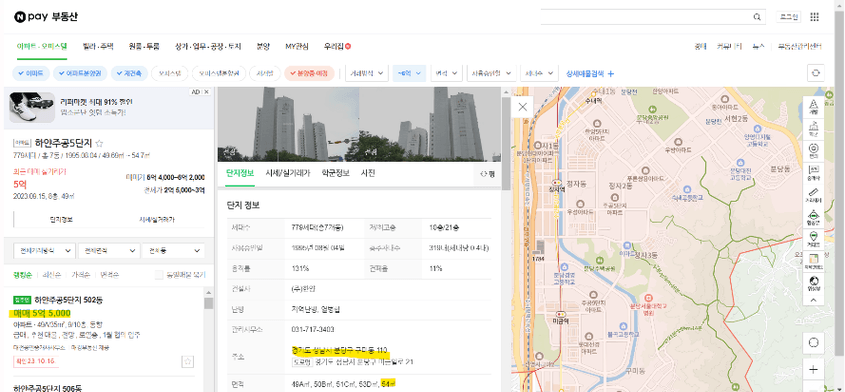845x392 pixels.
Task: Toggle the 아파트 filter chip
Action: point(31,73)
